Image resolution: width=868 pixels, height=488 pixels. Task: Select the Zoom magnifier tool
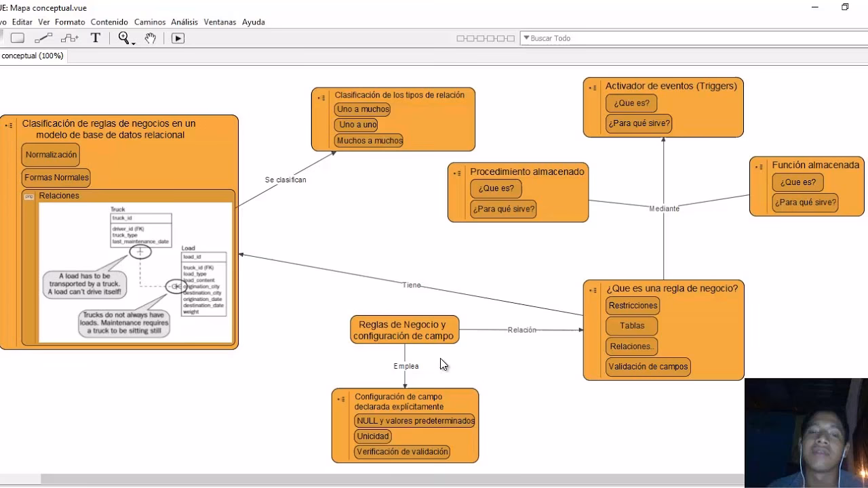pyautogui.click(x=123, y=38)
